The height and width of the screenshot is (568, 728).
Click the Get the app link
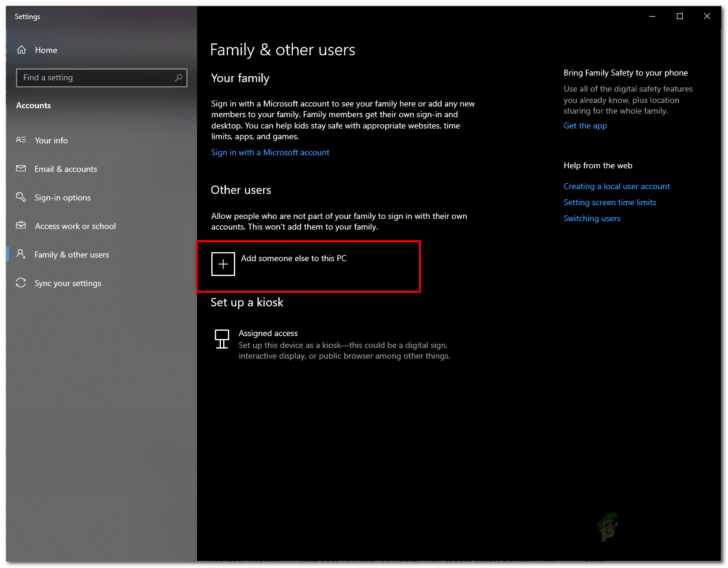tap(585, 125)
